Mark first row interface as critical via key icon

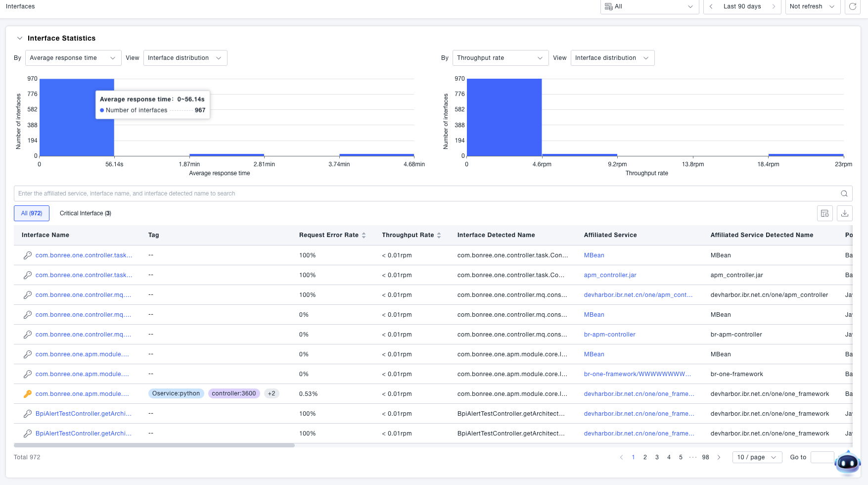pyautogui.click(x=28, y=255)
